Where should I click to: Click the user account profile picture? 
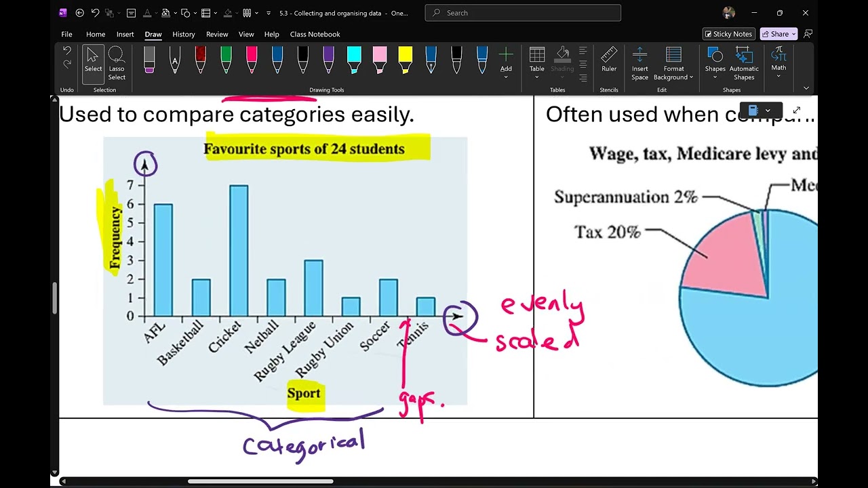click(729, 13)
